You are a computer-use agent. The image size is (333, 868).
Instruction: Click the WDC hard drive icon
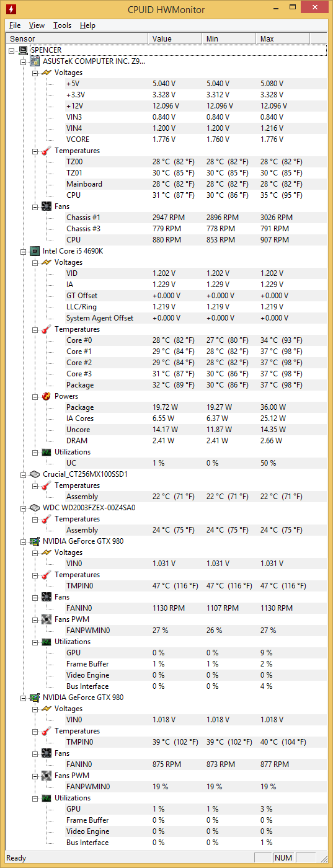click(x=35, y=508)
